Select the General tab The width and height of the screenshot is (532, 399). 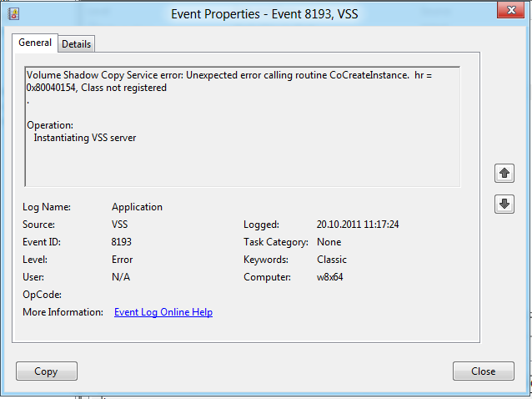35,43
